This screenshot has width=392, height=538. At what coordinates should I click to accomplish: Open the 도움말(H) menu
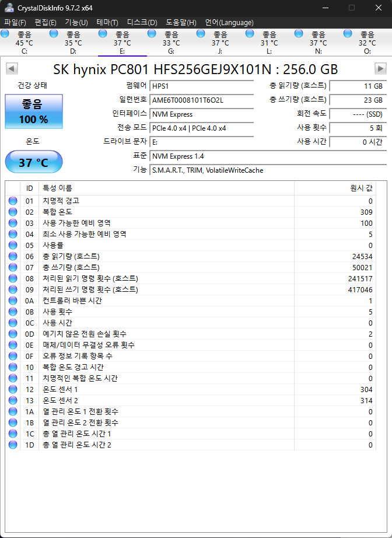click(181, 23)
